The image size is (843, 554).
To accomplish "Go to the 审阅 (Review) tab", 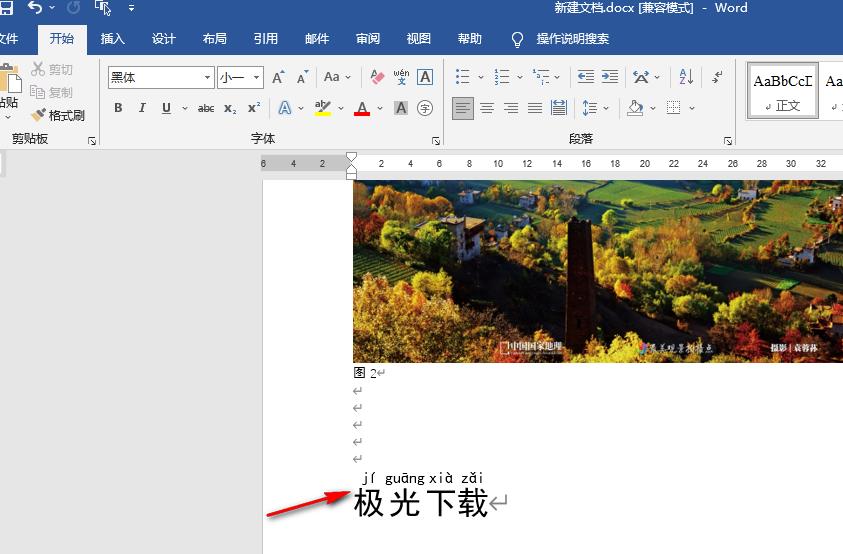I will [x=368, y=39].
